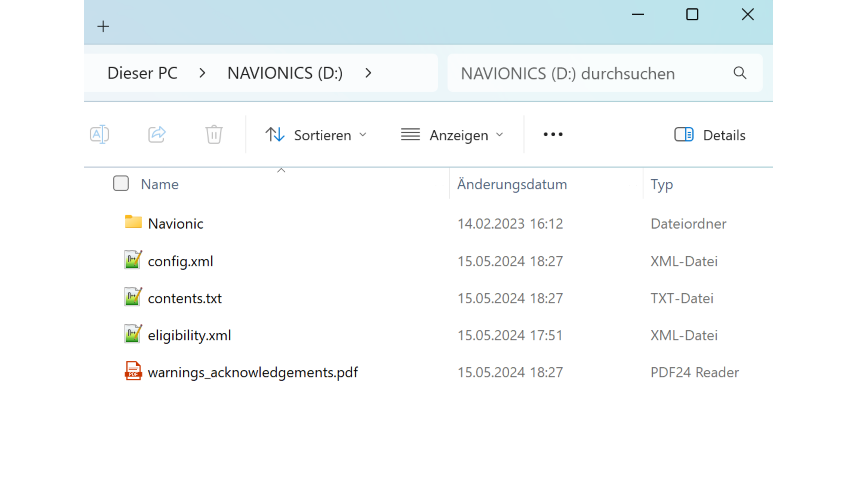Viewport: 854px width, 480px height.
Task: Open the Anzeigen dropdown
Action: point(452,135)
